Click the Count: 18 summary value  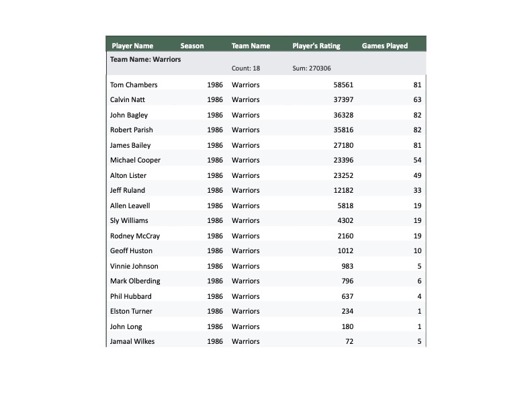click(x=246, y=68)
